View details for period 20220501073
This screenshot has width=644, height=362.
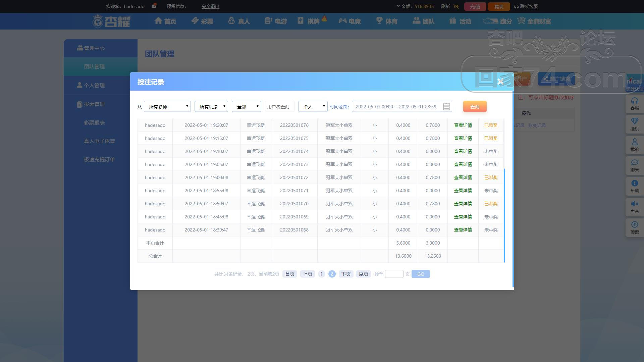(x=463, y=164)
